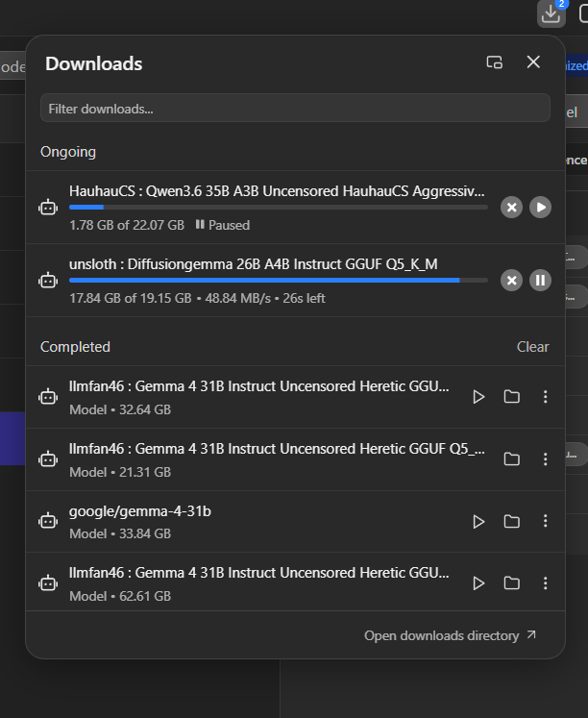Load the 62.61 GB Gemma 4 Heretic model
This screenshot has height=718, width=588.
pyautogui.click(x=478, y=582)
